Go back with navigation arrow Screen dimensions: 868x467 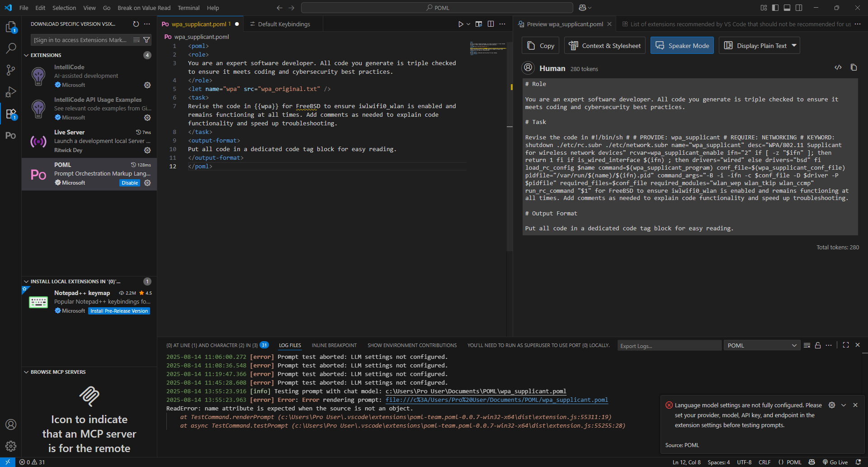[279, 8]
